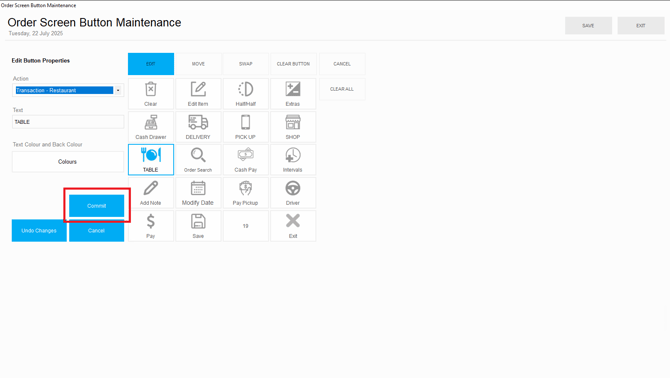Click the Edit Item pencil icon
670x378 pixels.
(198, 94)
